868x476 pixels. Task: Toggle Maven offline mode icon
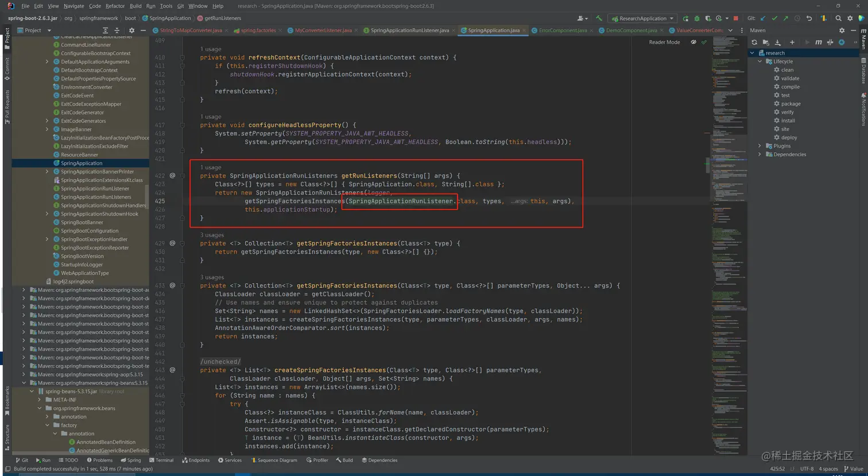[830, 42]
